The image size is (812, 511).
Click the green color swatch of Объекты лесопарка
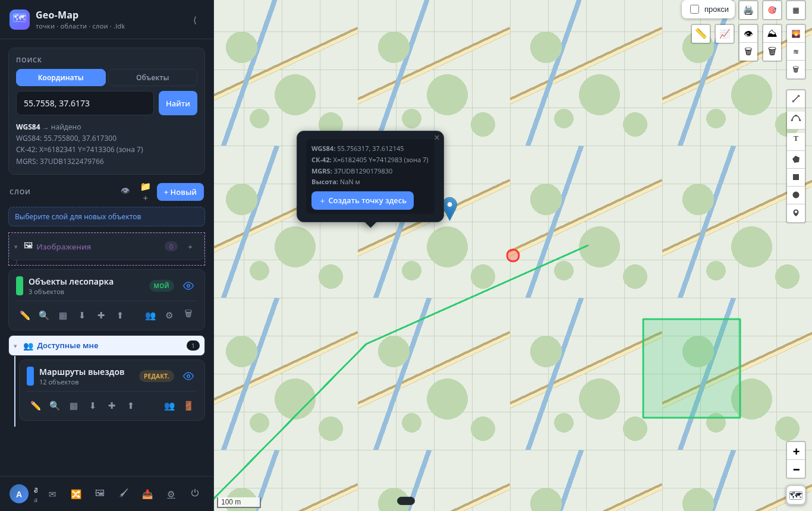point(20,286)
